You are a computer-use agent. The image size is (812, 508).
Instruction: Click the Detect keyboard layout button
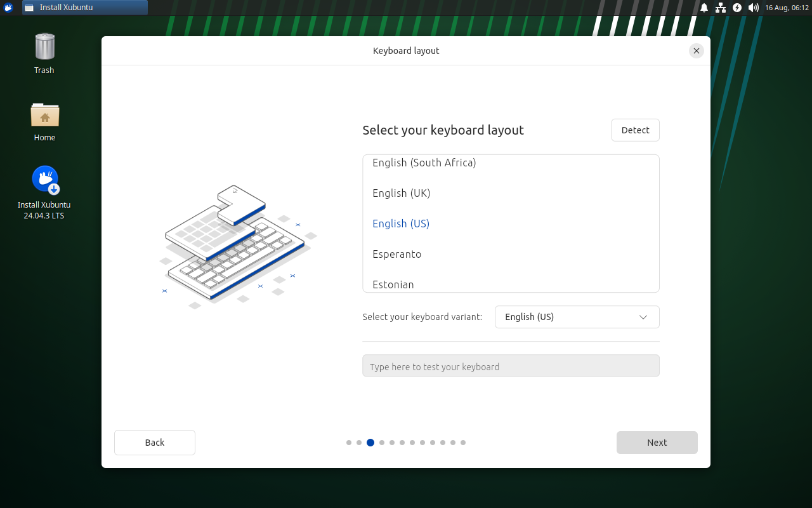click(x=635, y=130)
